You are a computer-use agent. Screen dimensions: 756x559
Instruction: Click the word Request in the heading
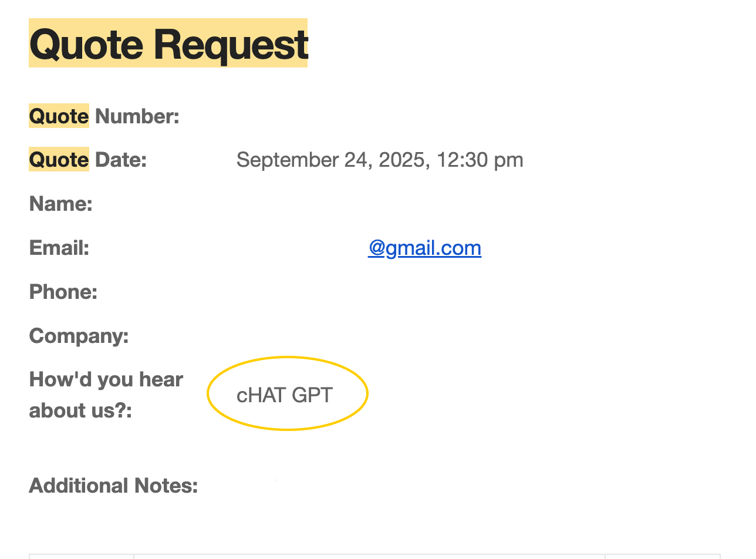pyautogui.click(x=231, y=45)
